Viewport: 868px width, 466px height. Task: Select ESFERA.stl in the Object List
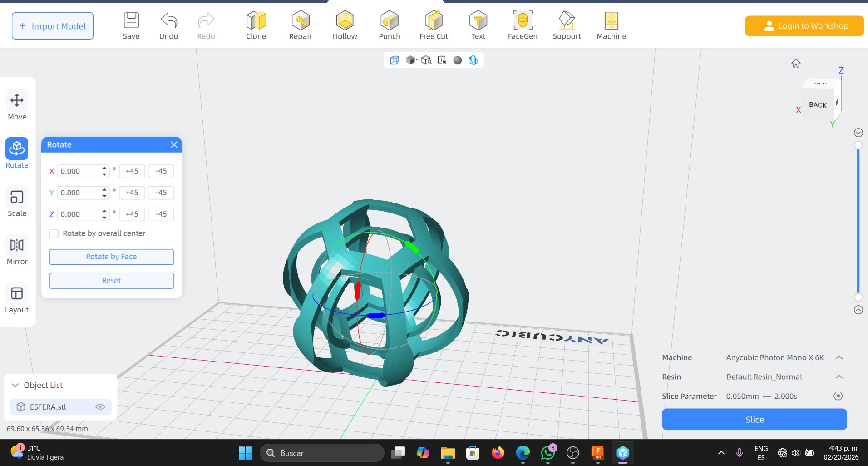click(60, 407)
